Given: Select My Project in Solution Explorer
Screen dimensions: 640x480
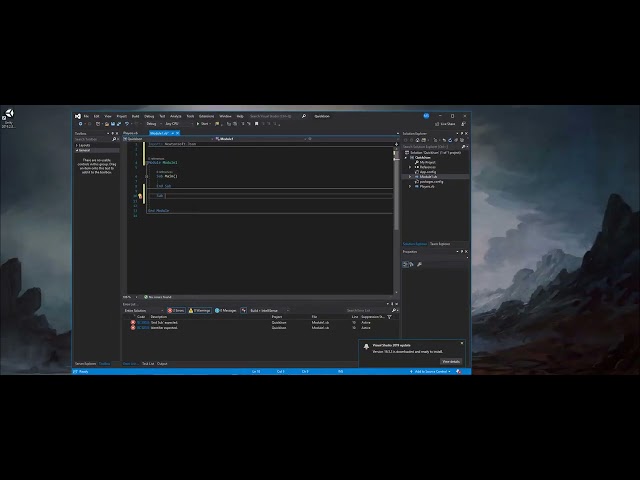Looking at the screenshot, I should point(427,162).
